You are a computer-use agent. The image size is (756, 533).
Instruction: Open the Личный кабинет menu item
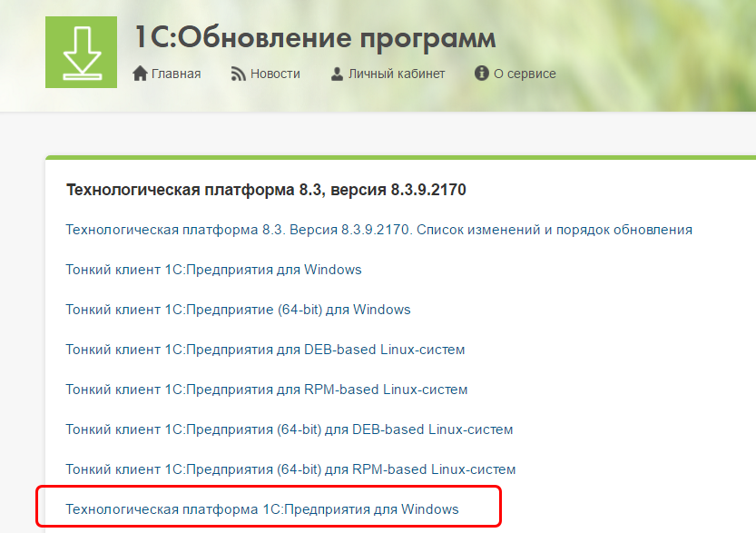tap(397, 74)
